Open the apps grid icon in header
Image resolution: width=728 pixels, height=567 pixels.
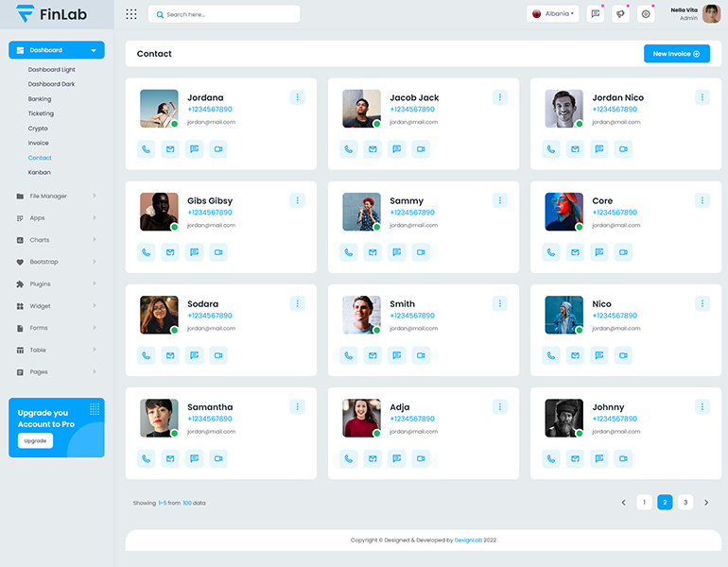click(131, 14)
